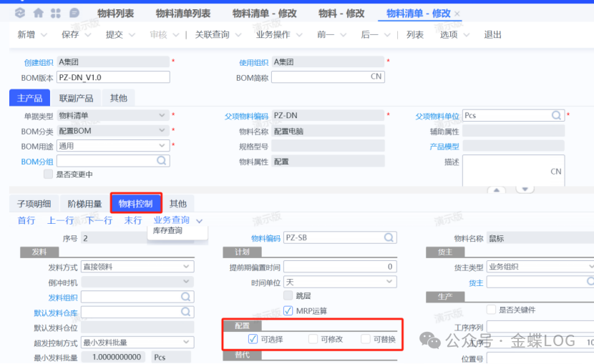Screen dimensions: 594x364
Task: Open the BOM分类 dropdown
Action: tap(162, 131)
